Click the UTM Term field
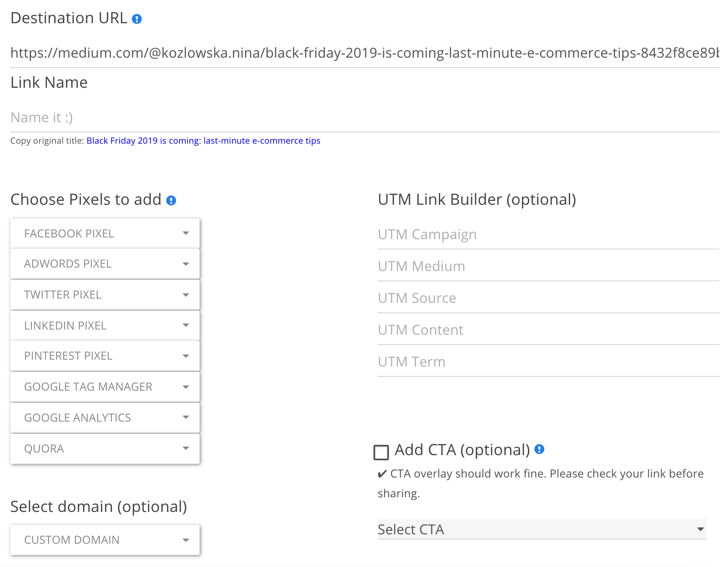Image resolution: width=728 pixels, height=567 pixels. [x=548, y=362]
